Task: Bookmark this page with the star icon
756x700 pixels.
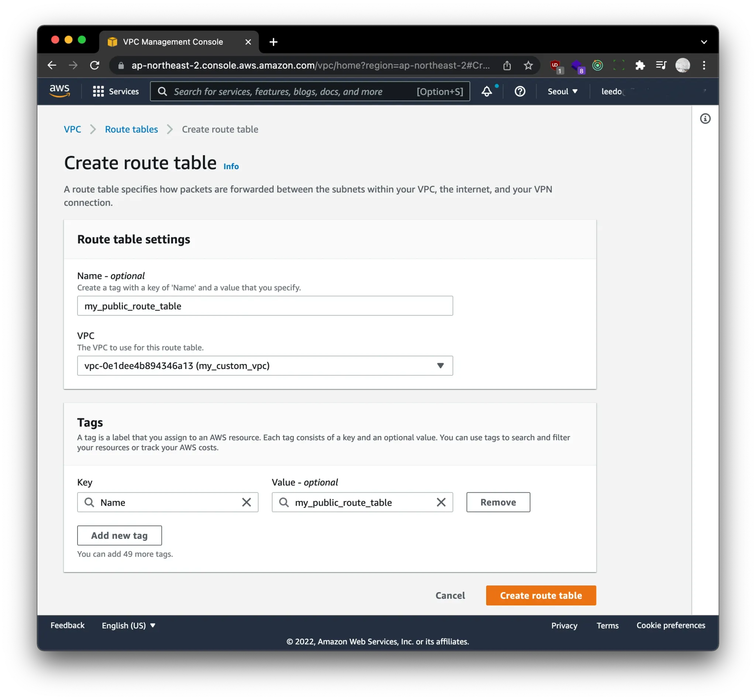Action: pyautogui.click(x=528, y=65)
